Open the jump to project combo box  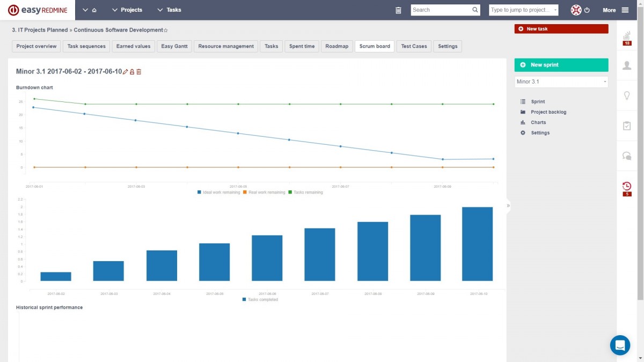[x=524, y=10]
